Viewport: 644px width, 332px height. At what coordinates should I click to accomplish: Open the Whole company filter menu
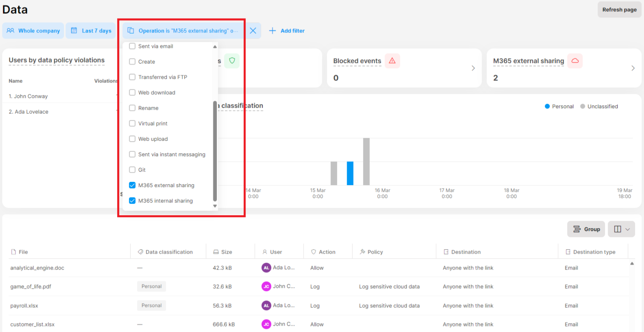[33, 31]
